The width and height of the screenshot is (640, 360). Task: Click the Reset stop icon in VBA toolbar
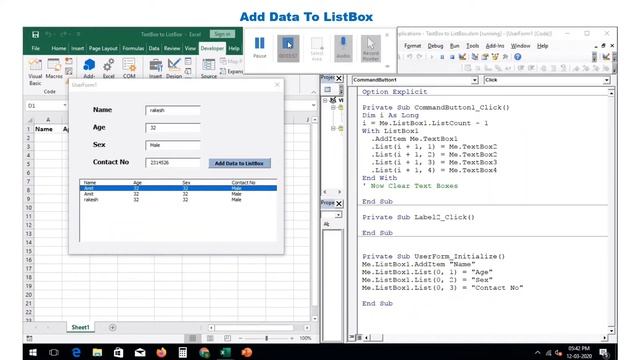452,57
